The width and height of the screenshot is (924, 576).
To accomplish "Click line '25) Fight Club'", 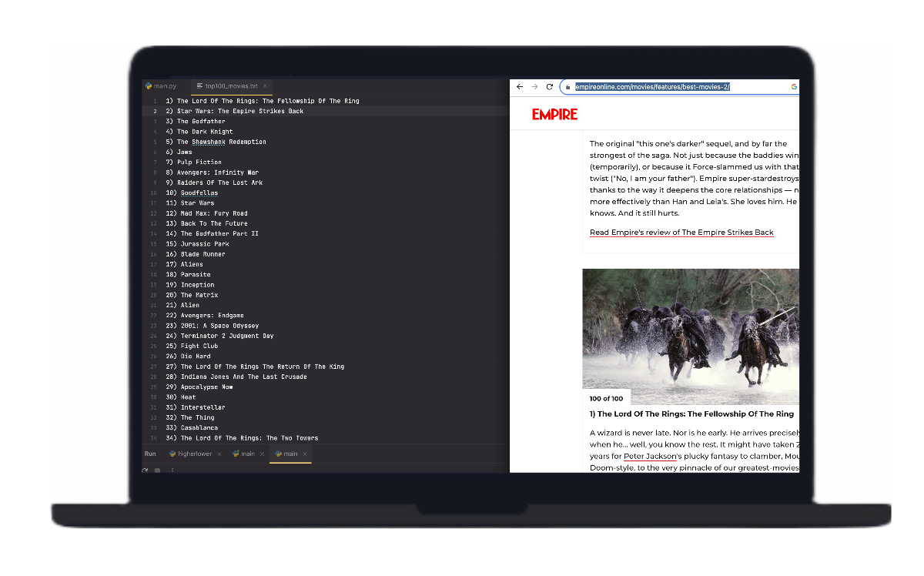I will click(x=192, y=346).
